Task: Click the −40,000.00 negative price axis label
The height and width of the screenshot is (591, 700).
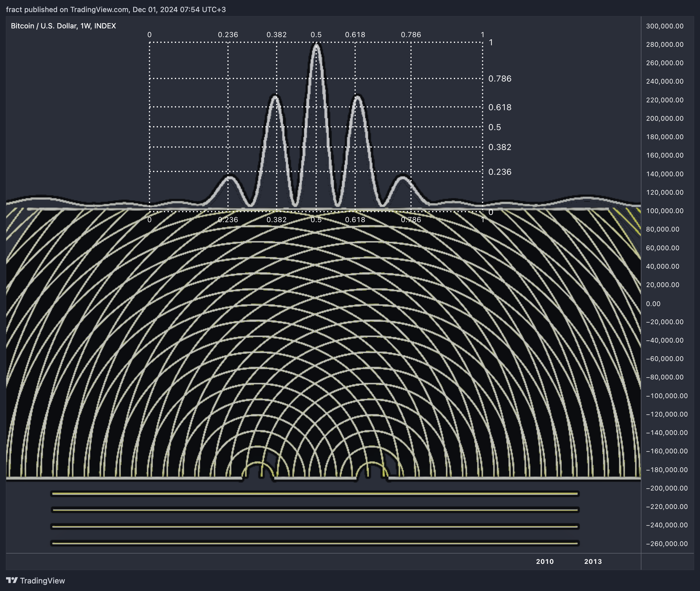Action: click(x=665, y=341)
